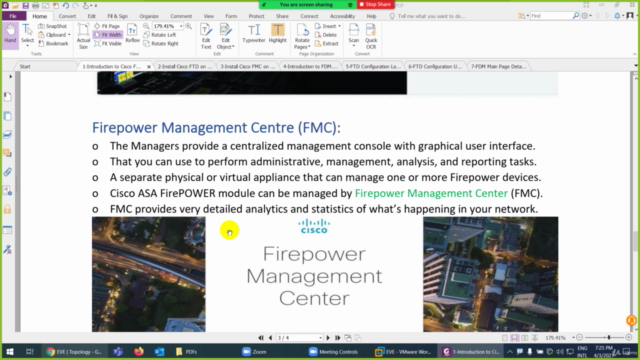
Task: Rotate the view right
Action: pos(161,43)
